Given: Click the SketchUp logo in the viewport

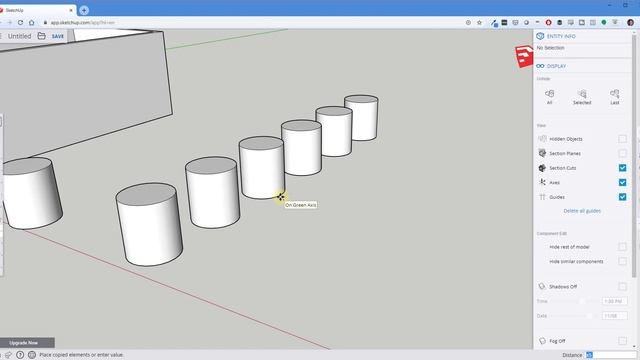Looking at the screenshot, I should [524, 56].
